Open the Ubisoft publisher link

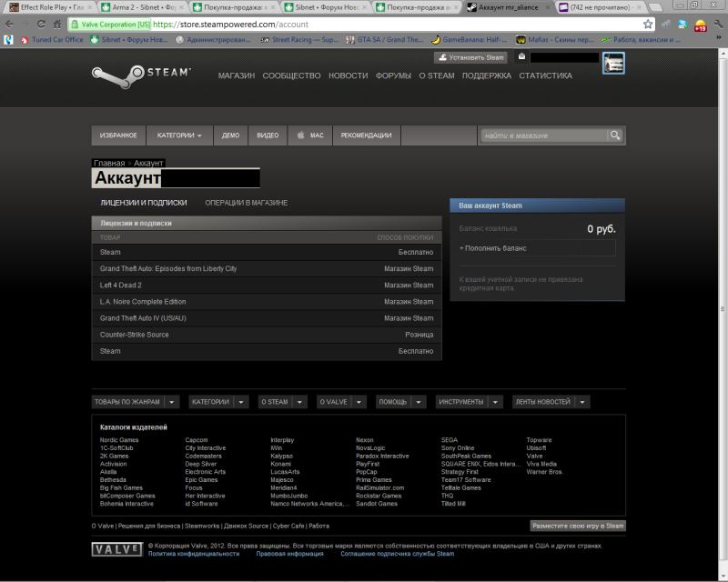(536, 448)
